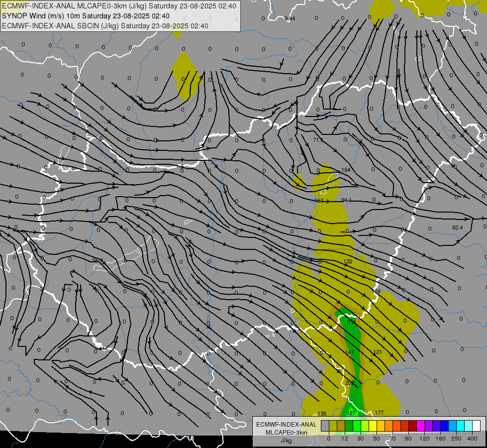Click the 9.44 value label
Screen dimensions: 487x448
pyautogui.click(x=290, y=18)
